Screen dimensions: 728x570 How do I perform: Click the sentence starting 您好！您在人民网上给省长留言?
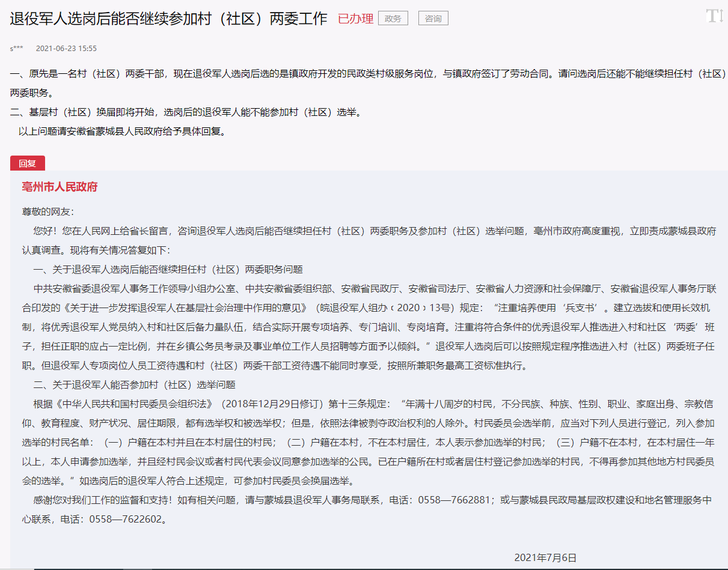369,240
